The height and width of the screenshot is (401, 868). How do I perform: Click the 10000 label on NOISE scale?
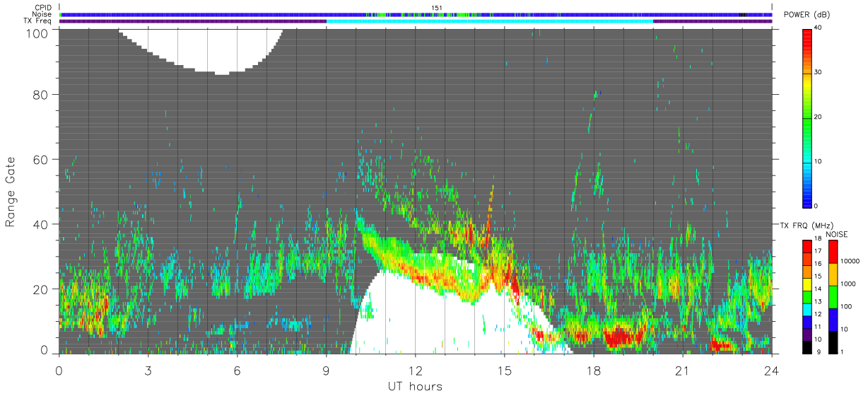[x=849, y=261]
